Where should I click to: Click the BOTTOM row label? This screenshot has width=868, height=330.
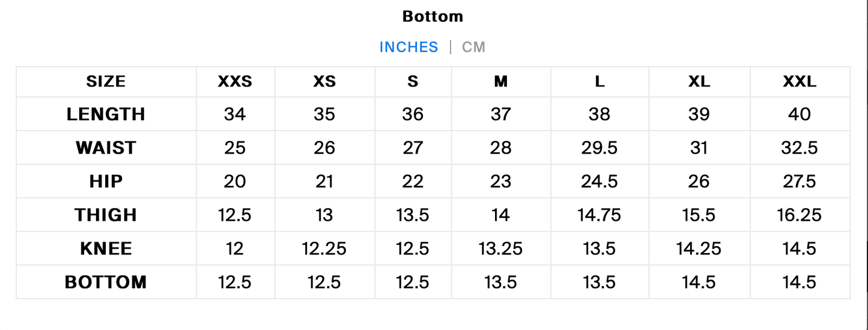click(106, 282)
